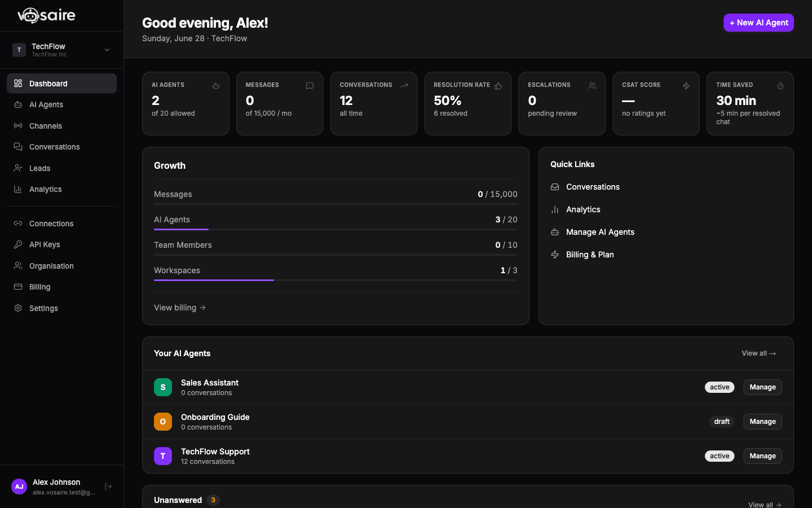The width and height of the screenshot is (812, 508).
Task: Click the New AI Agent button
Action: tap(758, 23)
